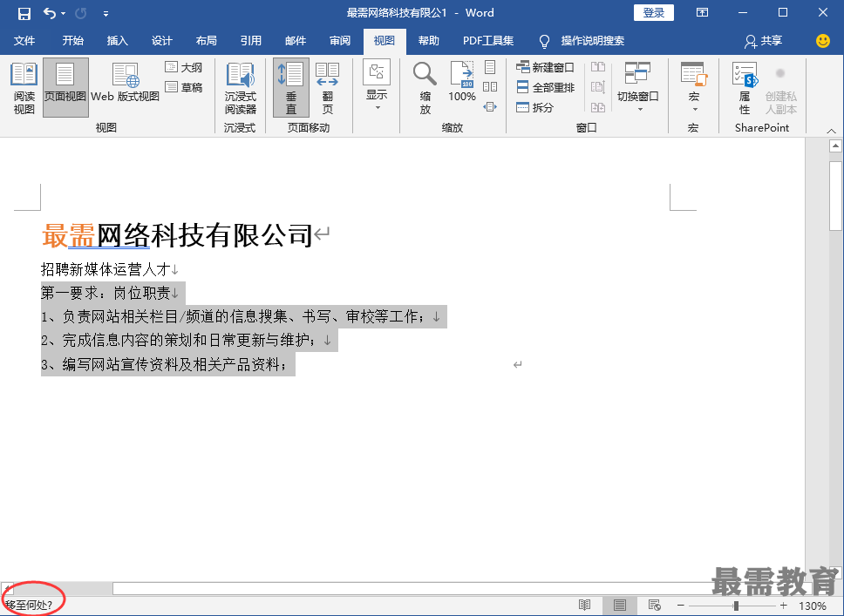Click the reset window position icon
This screenshot has height=616, width=844.
point(598,107)
